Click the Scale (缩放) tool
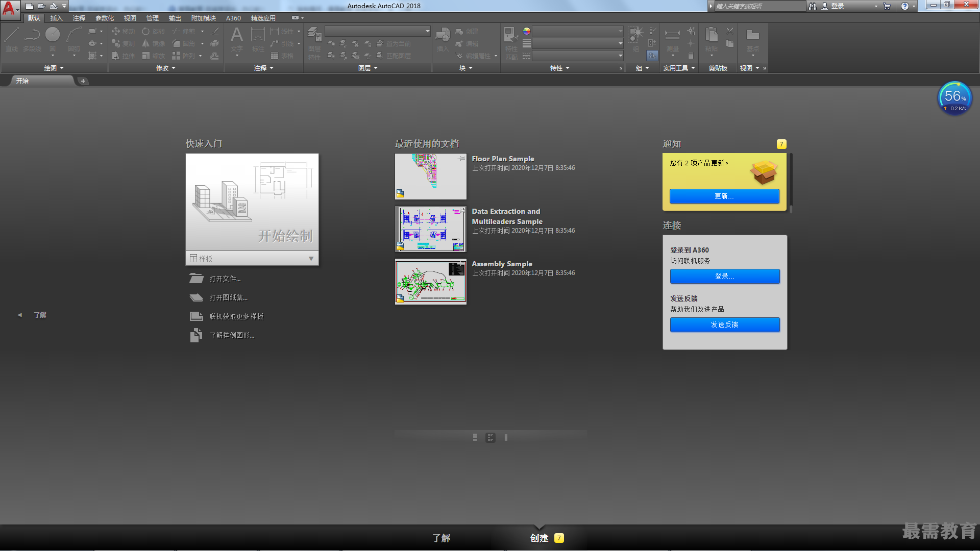Image resolution: width=980 pixels, height=551 pixels. click(x=154, y=56)
